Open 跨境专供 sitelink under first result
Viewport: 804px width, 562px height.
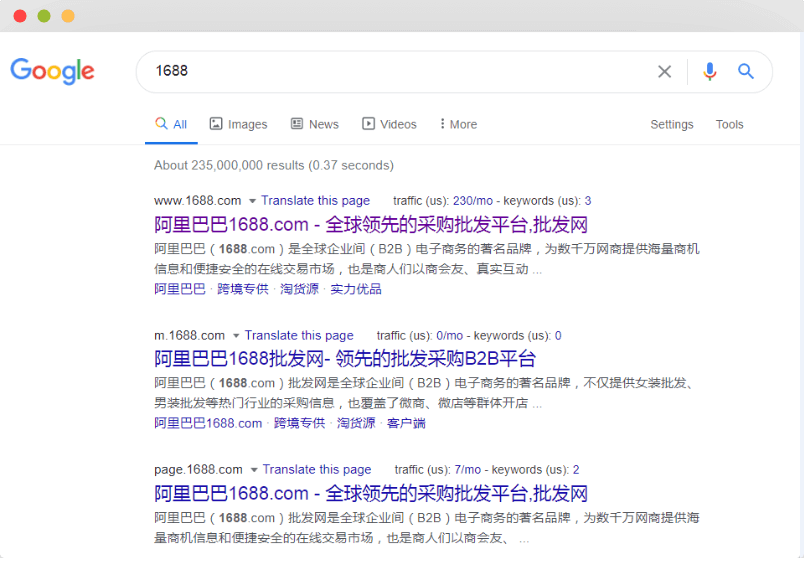coord(243,289)
